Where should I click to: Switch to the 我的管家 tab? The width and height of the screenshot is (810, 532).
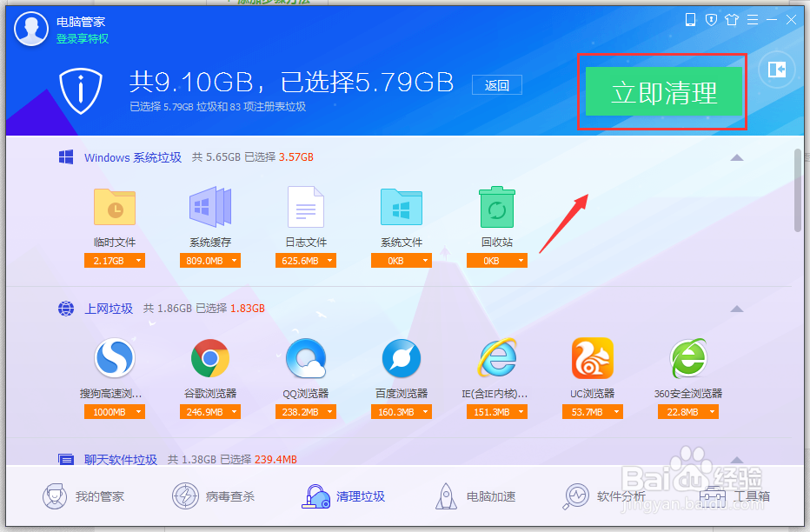[83, 496]
